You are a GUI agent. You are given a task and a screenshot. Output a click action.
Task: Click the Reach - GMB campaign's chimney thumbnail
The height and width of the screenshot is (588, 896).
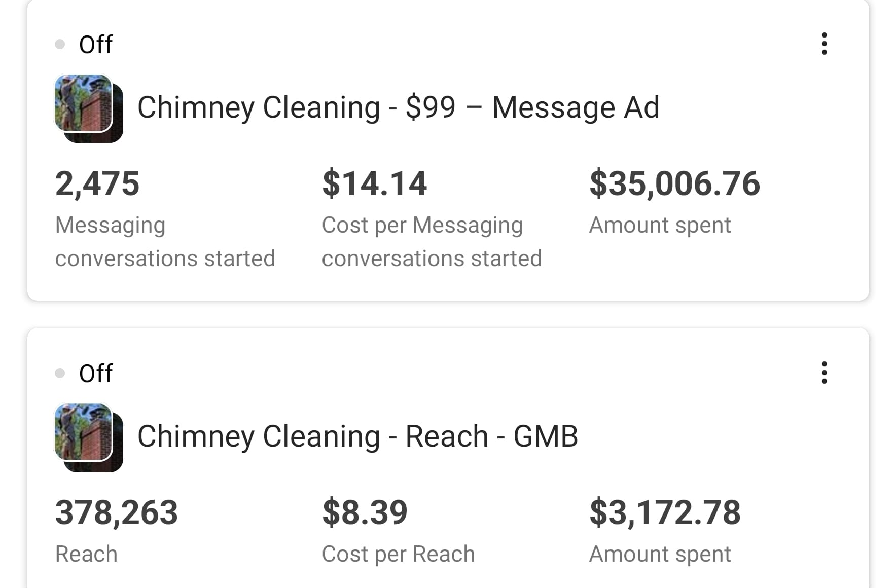coord(88,437)
